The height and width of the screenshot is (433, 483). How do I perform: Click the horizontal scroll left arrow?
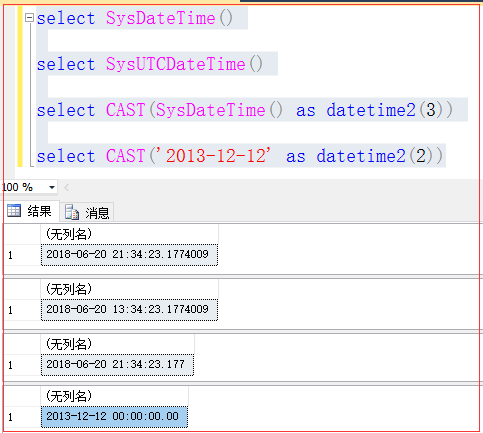(x=67, y=188)
